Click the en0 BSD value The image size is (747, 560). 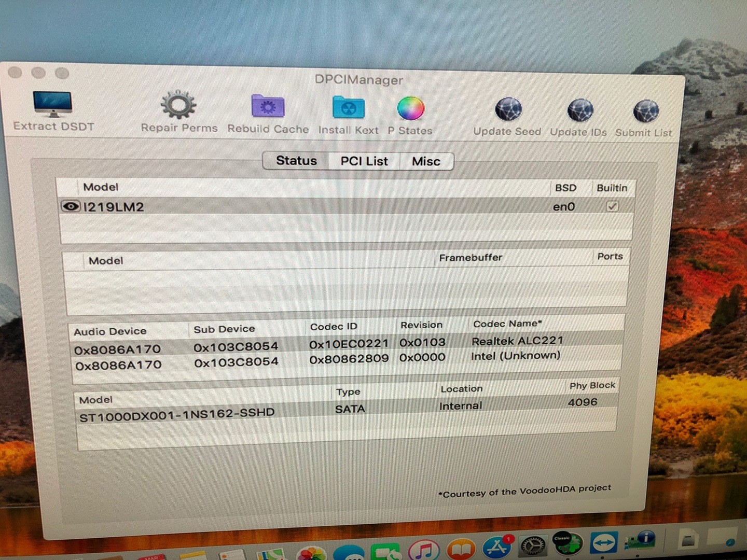point(564,206)
